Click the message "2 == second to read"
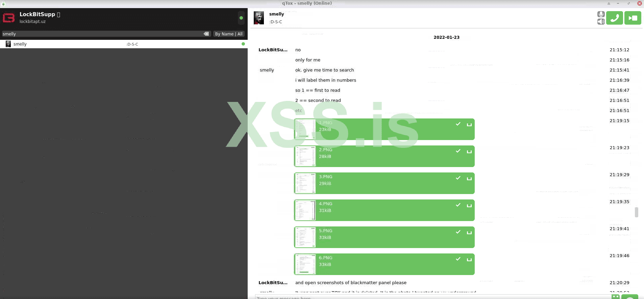The image size is (644, 299). (x=318, y=101)
